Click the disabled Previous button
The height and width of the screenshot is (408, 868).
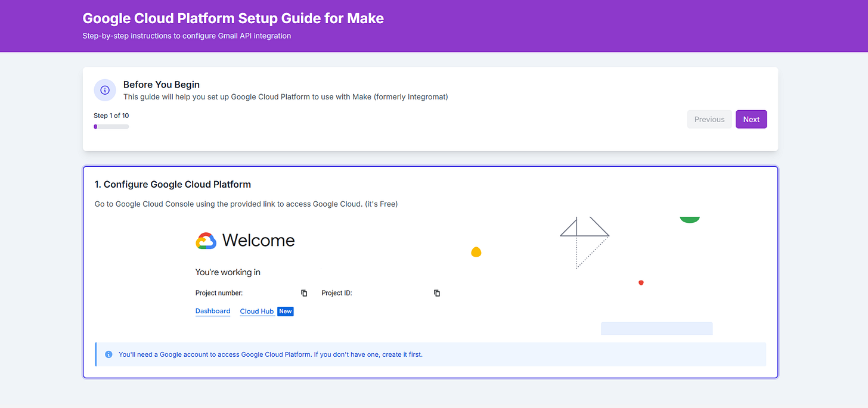click(x=709, y=119)
